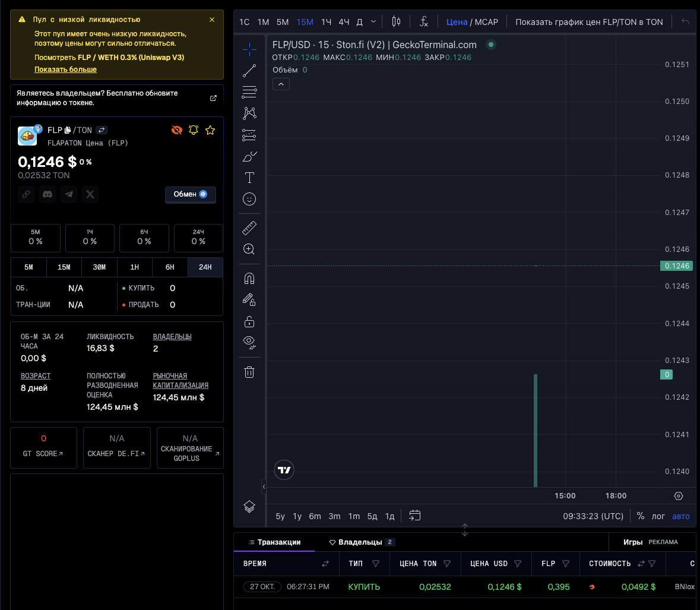Open the 09:33:23 (UTC) timezone selector
The image size is (700, 610).
tap(593, 516)
